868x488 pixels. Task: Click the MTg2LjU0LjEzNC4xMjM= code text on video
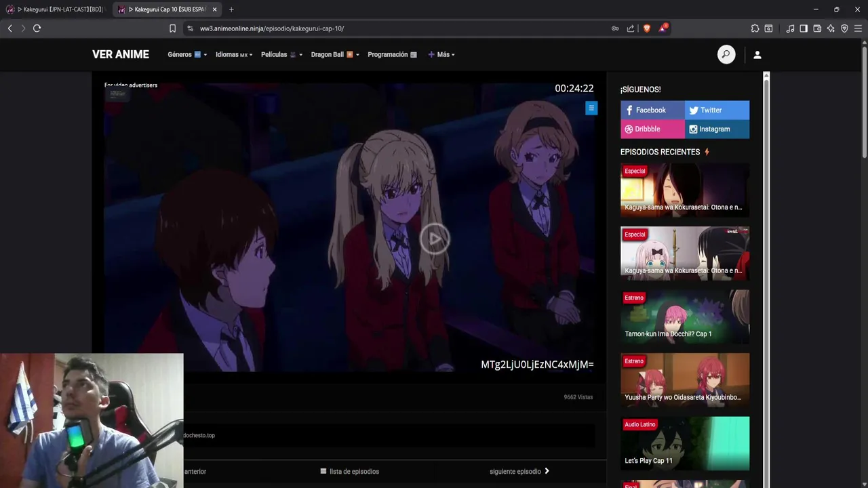(x=537, y=365)
